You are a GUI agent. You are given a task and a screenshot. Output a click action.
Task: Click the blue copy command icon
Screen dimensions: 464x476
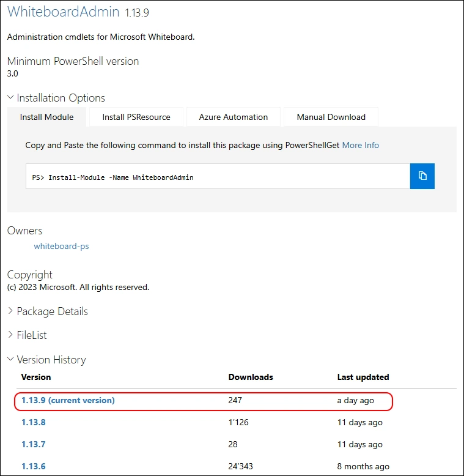click(x=422, y=176)
